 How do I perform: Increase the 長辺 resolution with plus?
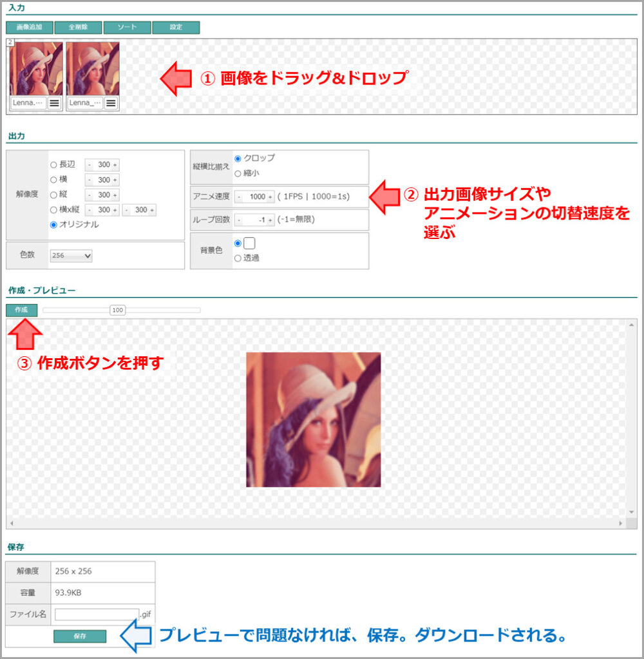click(x=115, y=165)
